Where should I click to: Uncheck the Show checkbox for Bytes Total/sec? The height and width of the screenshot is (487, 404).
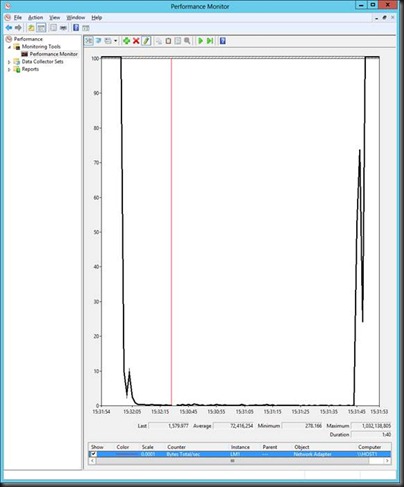point(93,454)
